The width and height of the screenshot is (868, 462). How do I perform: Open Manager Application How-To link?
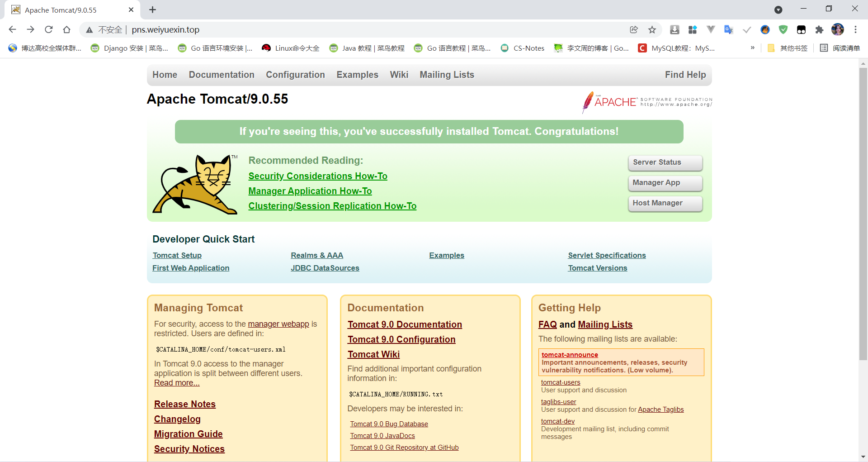click(310, 191)
